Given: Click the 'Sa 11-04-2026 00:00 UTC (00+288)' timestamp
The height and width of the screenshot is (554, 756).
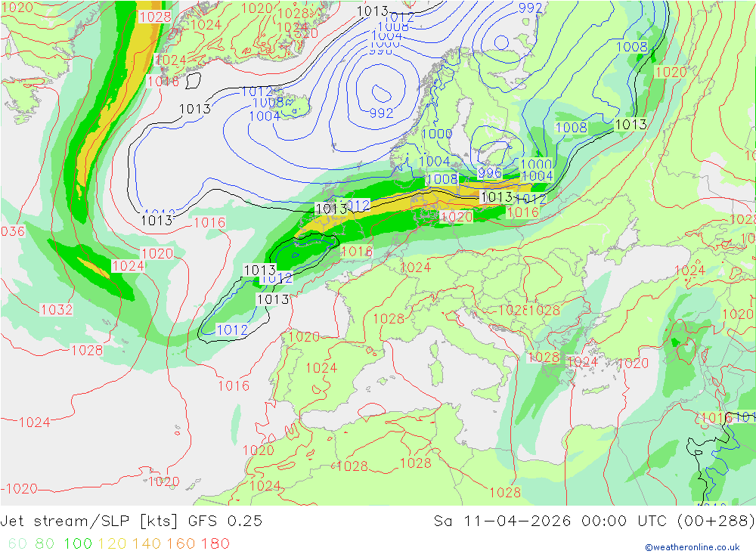Looking at the screenshot, I should (594, 522).
